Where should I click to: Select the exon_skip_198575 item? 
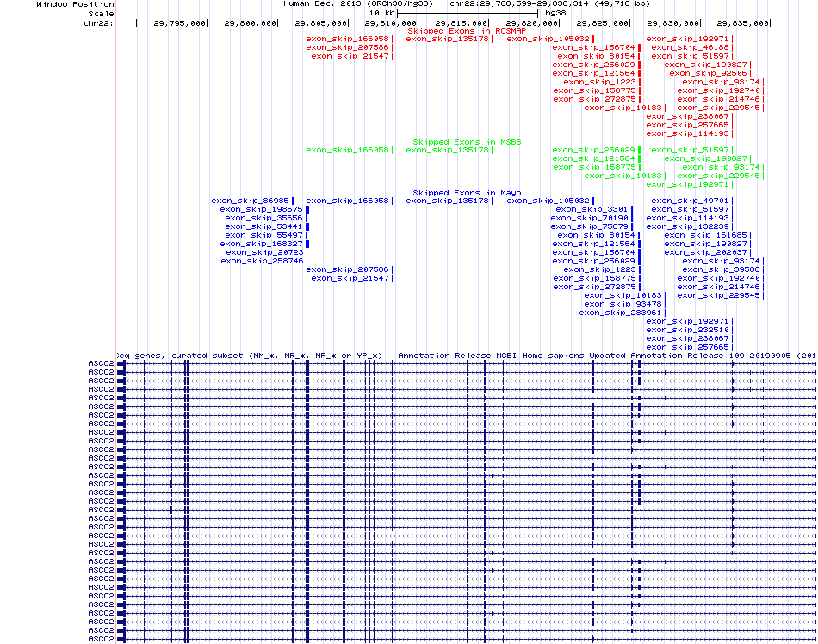(261, 209)
